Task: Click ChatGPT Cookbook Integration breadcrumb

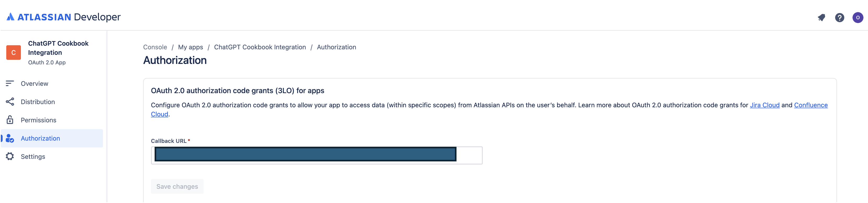Action: click(260, 47)
